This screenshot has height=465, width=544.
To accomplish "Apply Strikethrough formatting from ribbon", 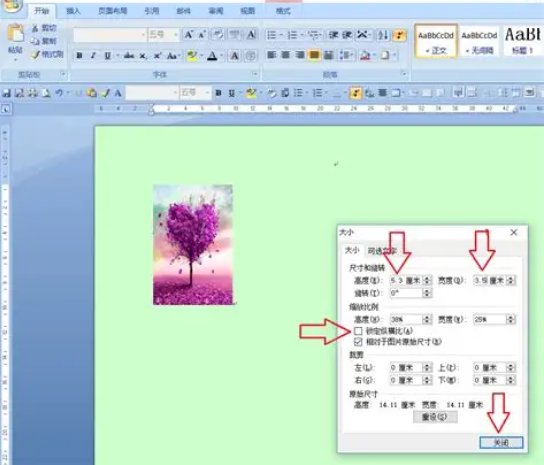I will (x=129, y=56).
